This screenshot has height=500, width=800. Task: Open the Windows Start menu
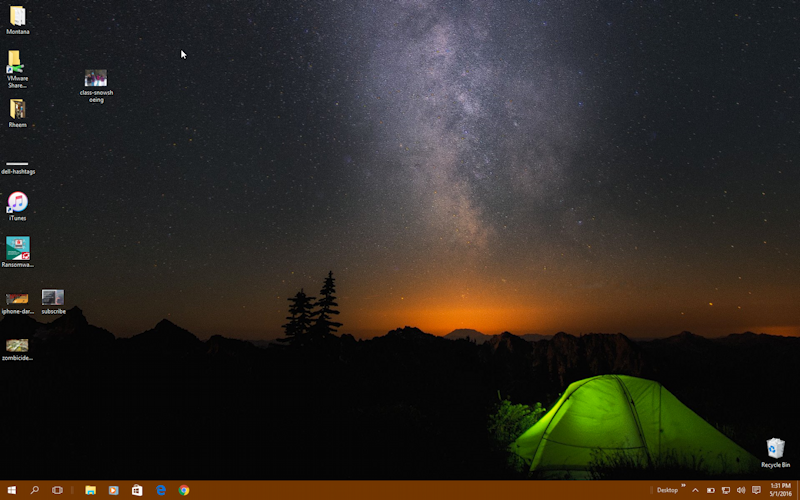coord(11,490)
